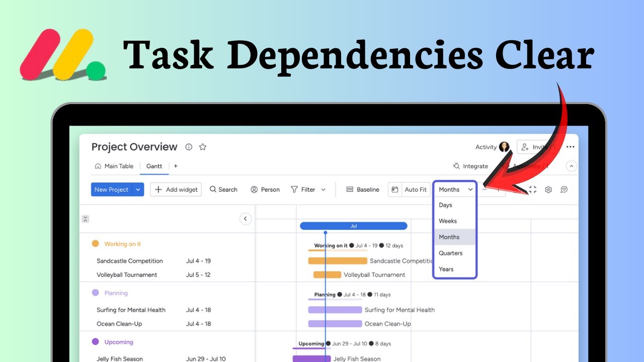Click the Upcoming summary in the Gantt chart
Image resolution: width=644 pixels, height=362 pixels.
344,344
